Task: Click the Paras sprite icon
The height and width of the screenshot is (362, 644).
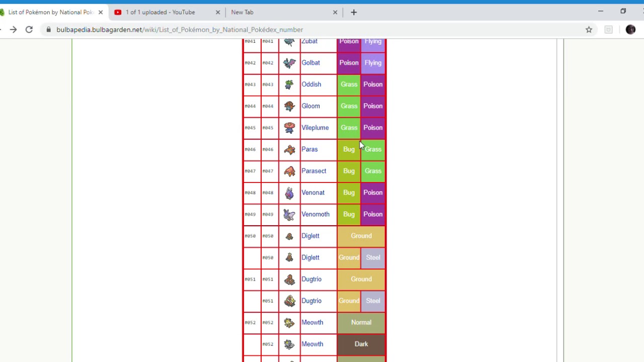Action: pyautogui.click(x=289, y=149)
